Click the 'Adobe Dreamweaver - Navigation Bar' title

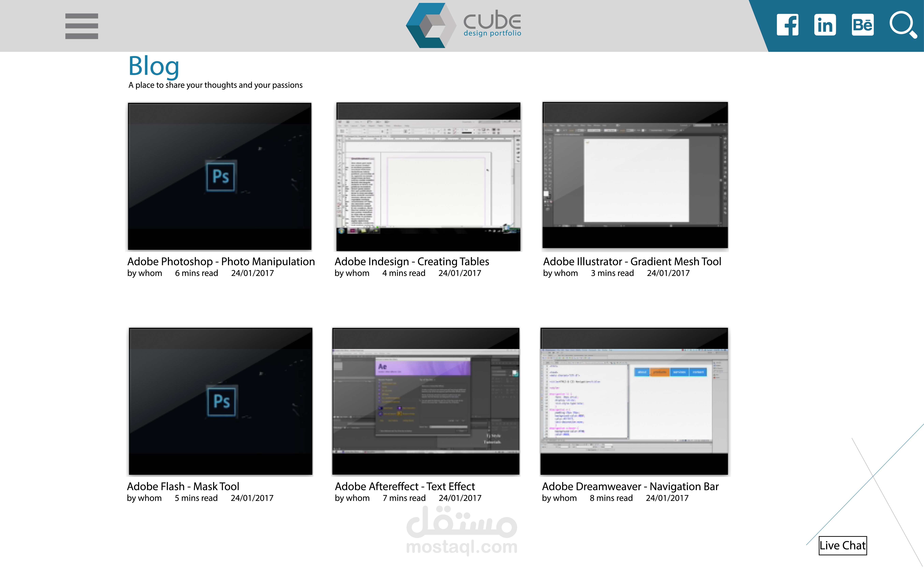[630, 487]
